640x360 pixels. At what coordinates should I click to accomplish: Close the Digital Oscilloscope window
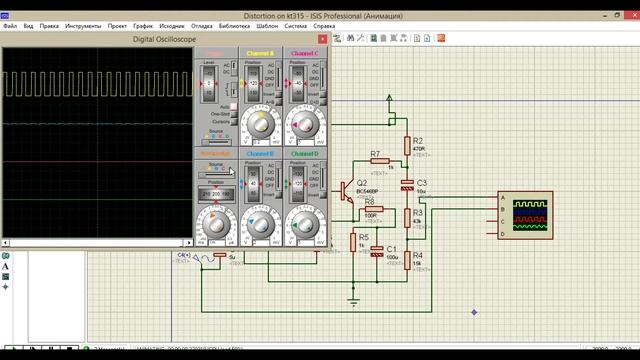pos(322,39)
